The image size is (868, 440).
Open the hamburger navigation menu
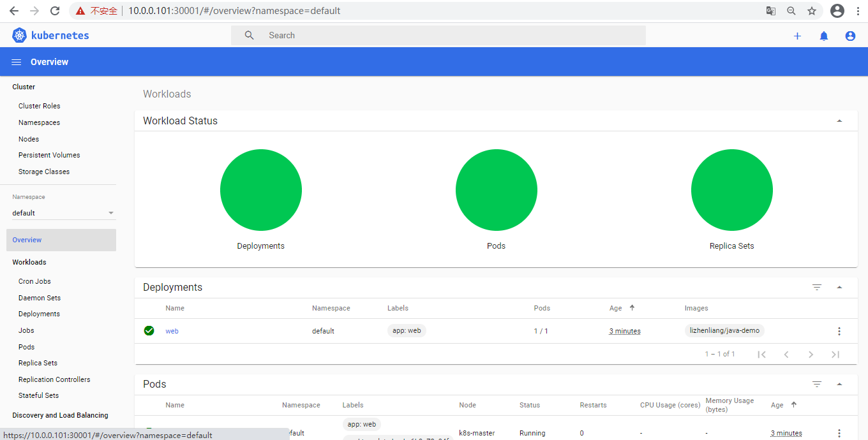coord(17,62)
